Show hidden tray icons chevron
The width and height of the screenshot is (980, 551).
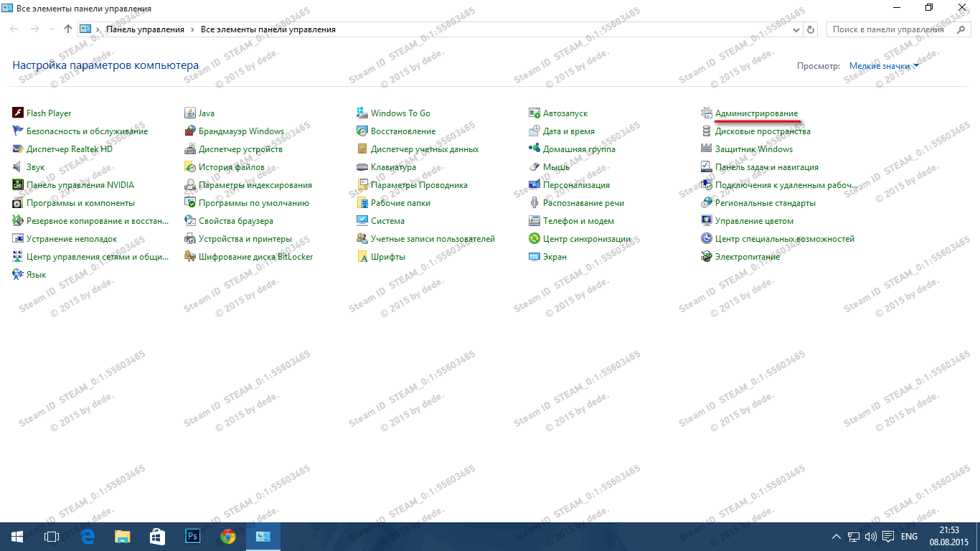837,537
